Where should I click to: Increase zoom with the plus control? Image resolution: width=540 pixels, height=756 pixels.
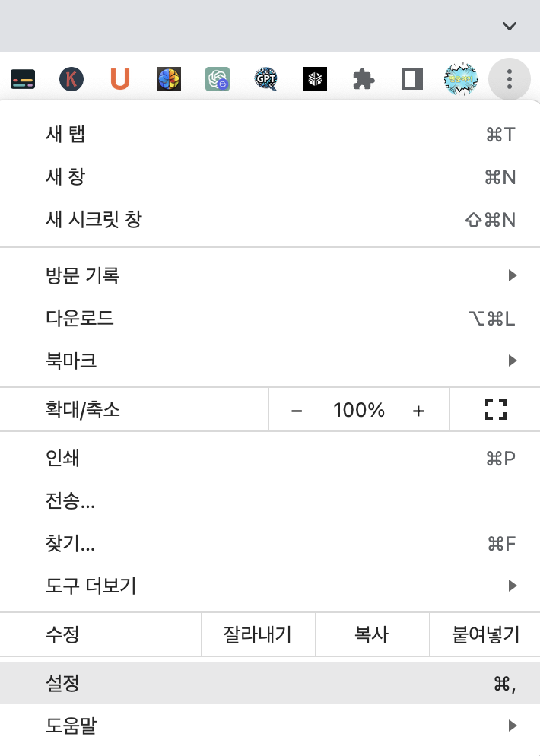click(418, 409)
